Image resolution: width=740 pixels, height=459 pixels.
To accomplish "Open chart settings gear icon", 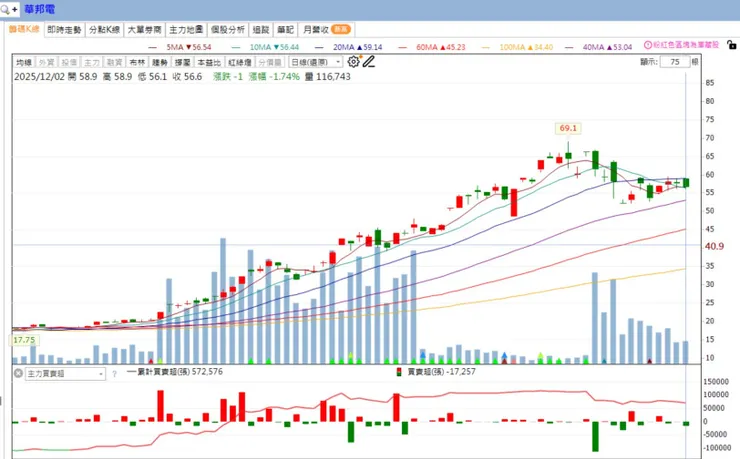I will coord(353,61).
